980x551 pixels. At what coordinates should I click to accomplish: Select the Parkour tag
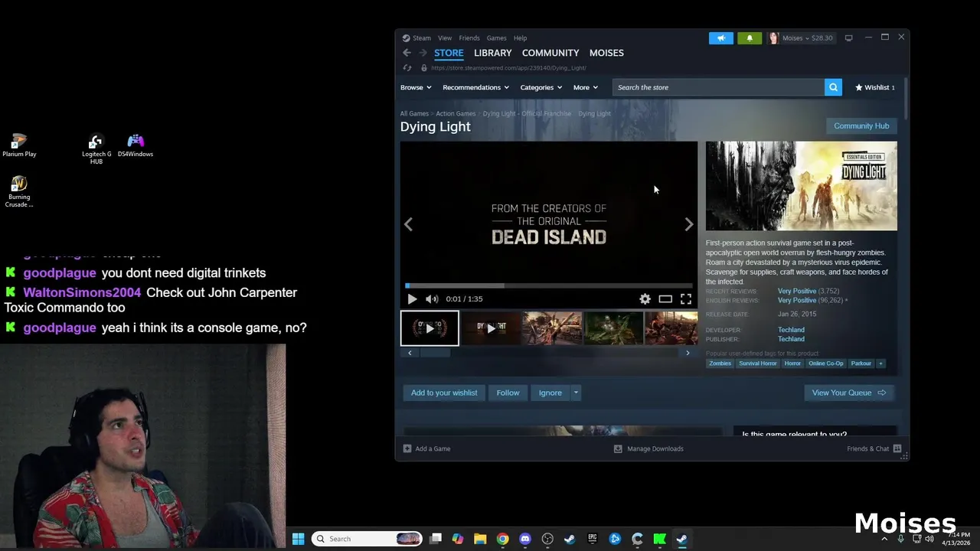861,364
